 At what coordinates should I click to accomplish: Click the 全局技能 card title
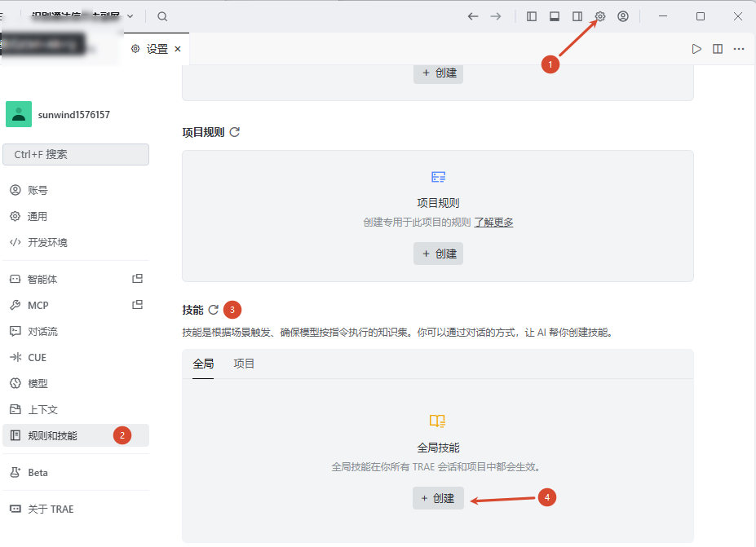[438, 448]
